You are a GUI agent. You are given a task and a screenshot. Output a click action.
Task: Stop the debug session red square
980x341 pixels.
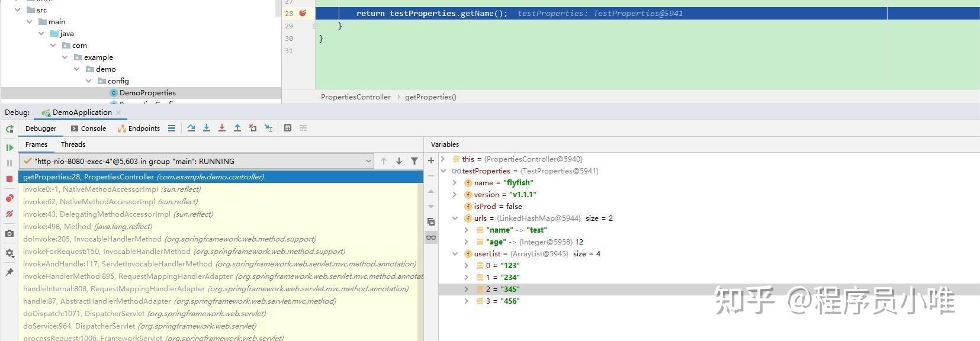coord(9,178)
